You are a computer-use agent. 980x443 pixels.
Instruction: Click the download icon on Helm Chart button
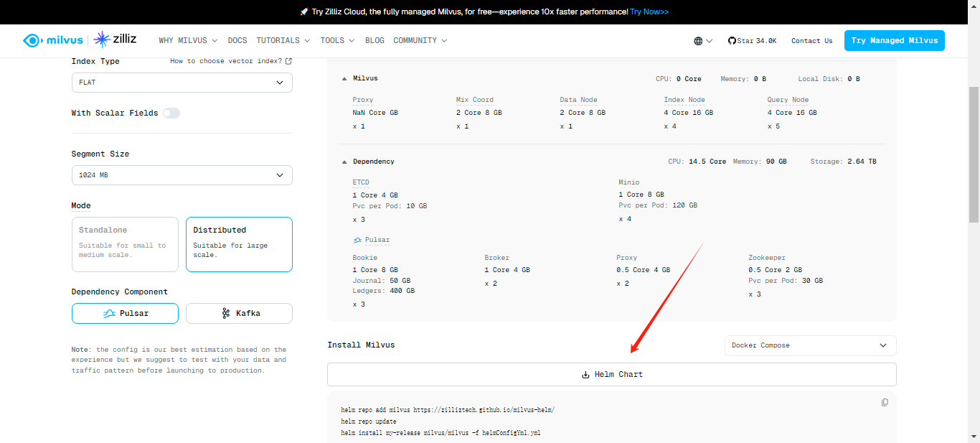point(585,375)
